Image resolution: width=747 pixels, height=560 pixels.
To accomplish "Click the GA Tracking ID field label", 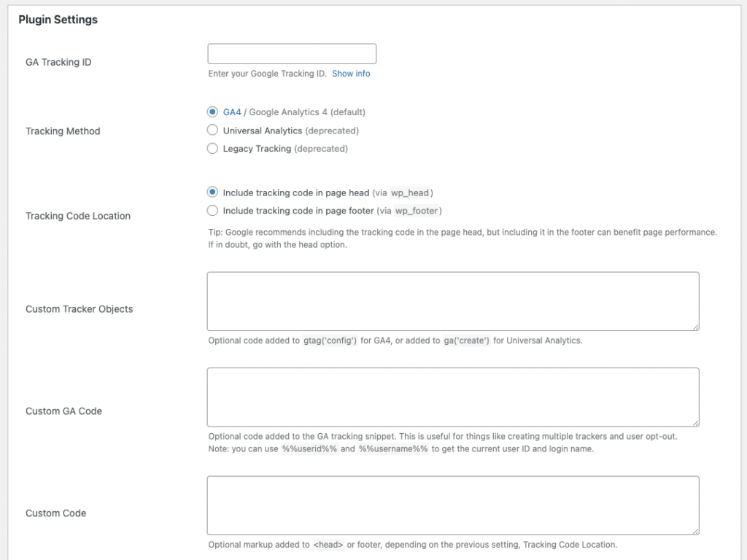I will [58, 62].
